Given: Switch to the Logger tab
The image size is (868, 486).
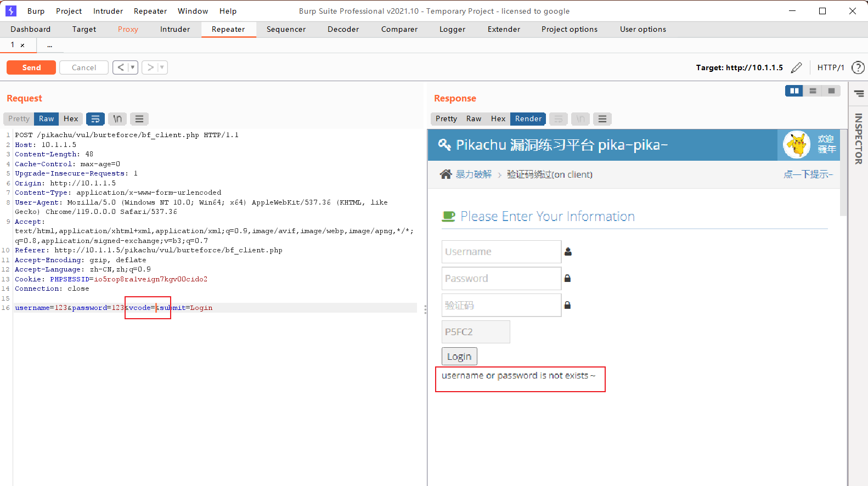Looking at the screenshot, I should pos(452,29).
